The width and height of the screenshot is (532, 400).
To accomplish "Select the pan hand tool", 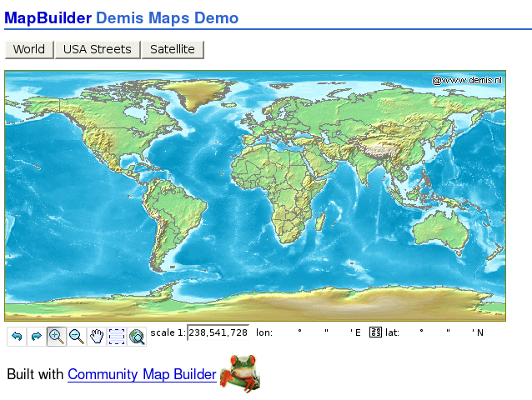I will tap(97, 337).
